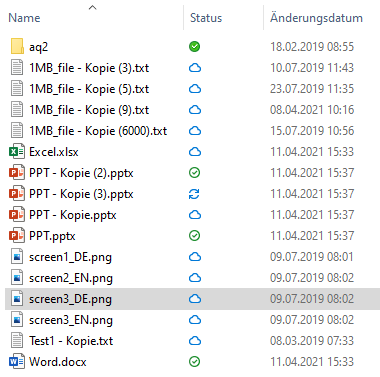Click the PowerPoint icon of PPT - Kopie (3).pptx
The image size is (380, 377).
point(17,194)
